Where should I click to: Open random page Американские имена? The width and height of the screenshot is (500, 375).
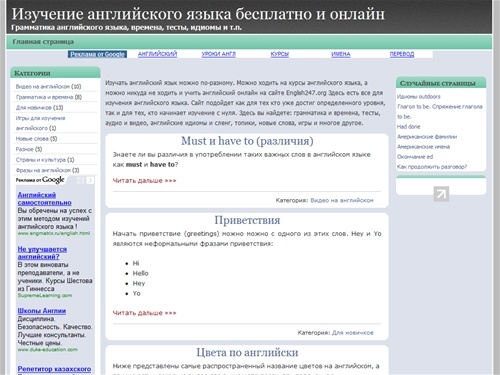423,147
